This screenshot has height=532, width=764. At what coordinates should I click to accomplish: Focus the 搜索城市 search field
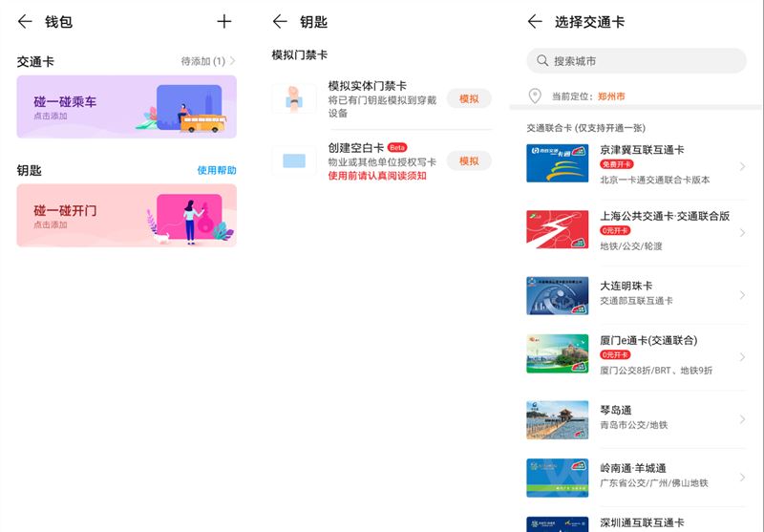coord(636,61)
